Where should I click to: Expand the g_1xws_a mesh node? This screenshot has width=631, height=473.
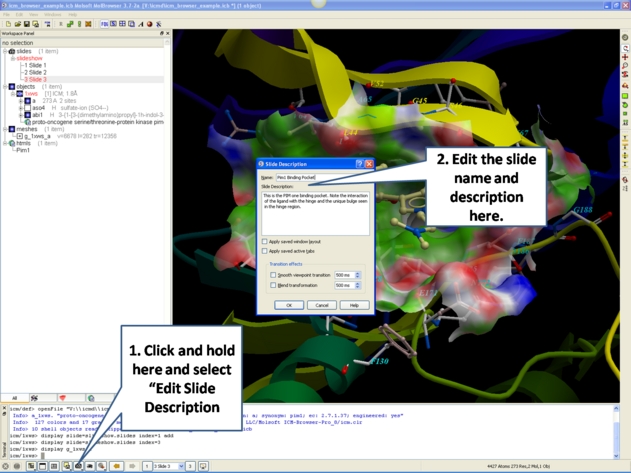pos(19,136)
